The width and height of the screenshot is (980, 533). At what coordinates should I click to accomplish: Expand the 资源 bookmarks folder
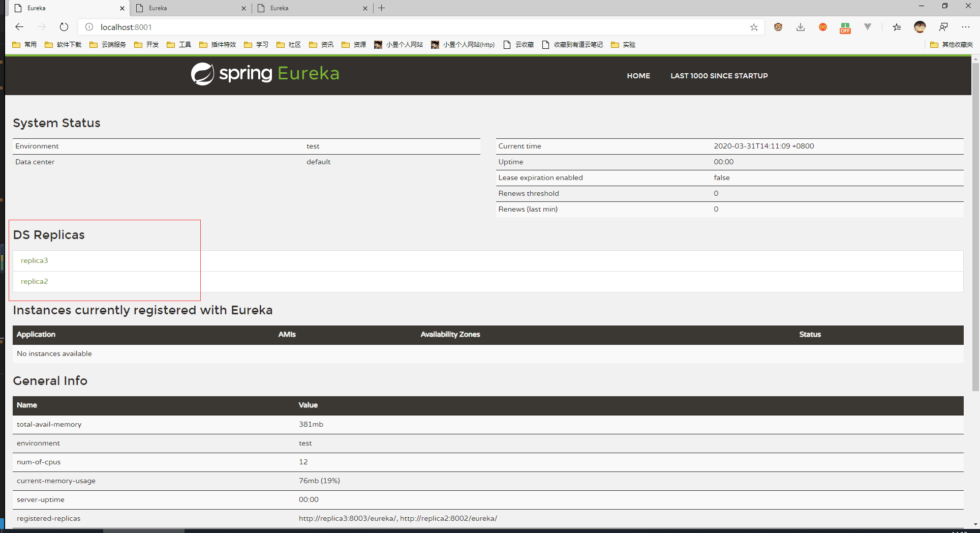coord(354,45)
